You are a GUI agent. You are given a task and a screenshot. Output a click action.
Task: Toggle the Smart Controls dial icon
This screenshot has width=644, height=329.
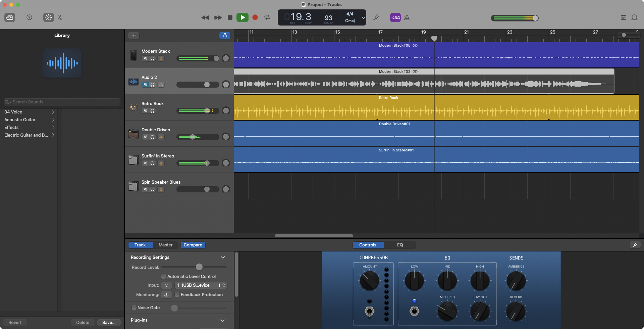coord(49,17)
